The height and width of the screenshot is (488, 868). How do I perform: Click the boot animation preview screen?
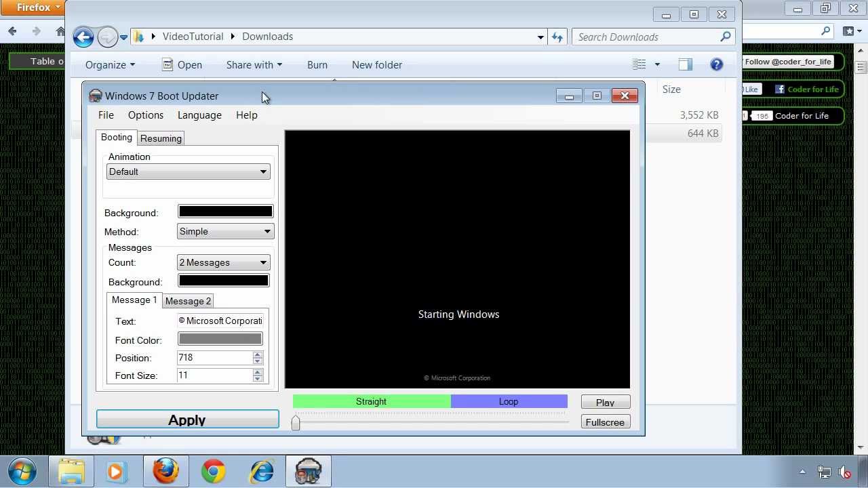tap(457, 260)
